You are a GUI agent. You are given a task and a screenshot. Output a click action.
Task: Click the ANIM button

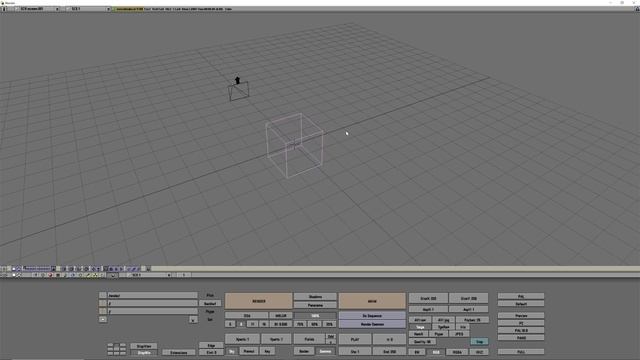(x=372, y=301)
